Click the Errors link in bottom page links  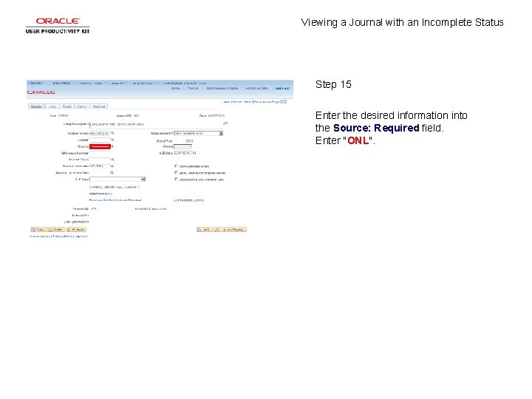click(x=68, y=236)
